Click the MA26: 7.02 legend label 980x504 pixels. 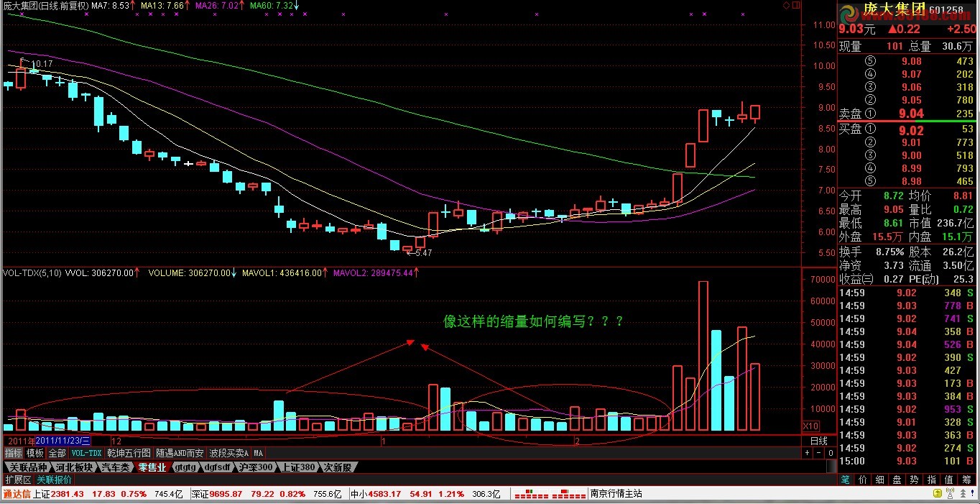coord(218,6)
